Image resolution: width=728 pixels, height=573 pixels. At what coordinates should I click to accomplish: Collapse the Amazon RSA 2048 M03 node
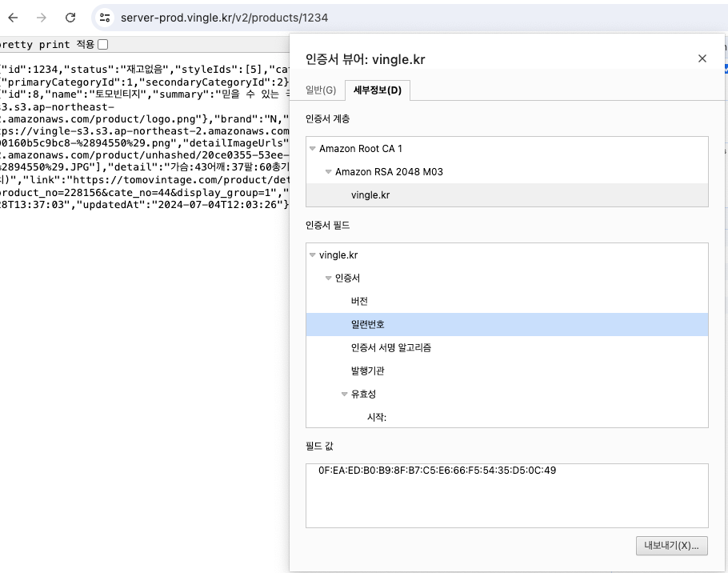(x=328, y=172)
